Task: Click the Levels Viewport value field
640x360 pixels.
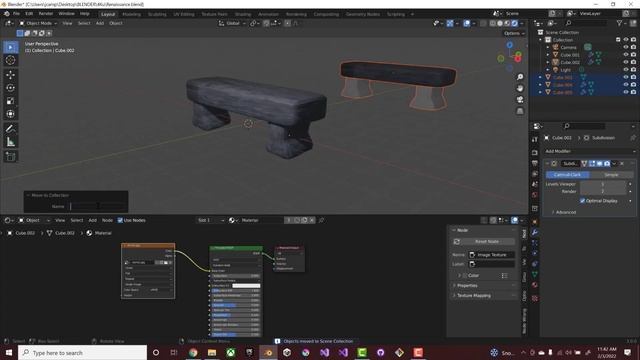Action: tap(603, 184)
